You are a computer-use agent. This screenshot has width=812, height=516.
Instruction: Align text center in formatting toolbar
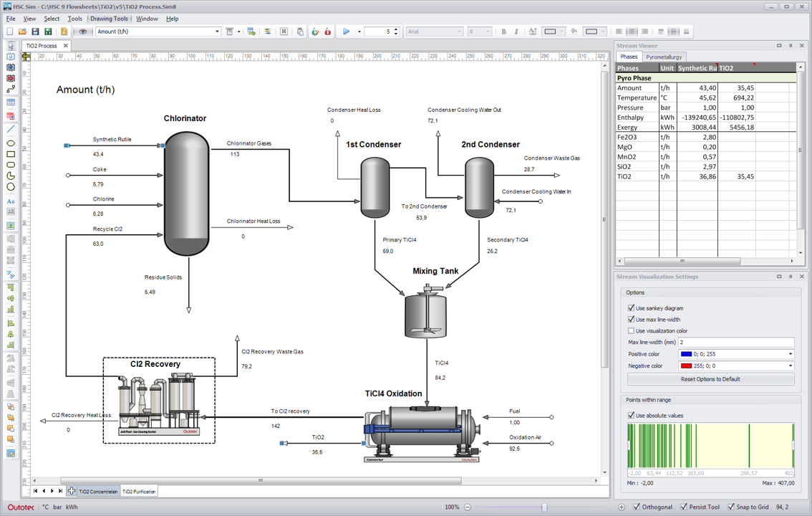coord(632,32)
